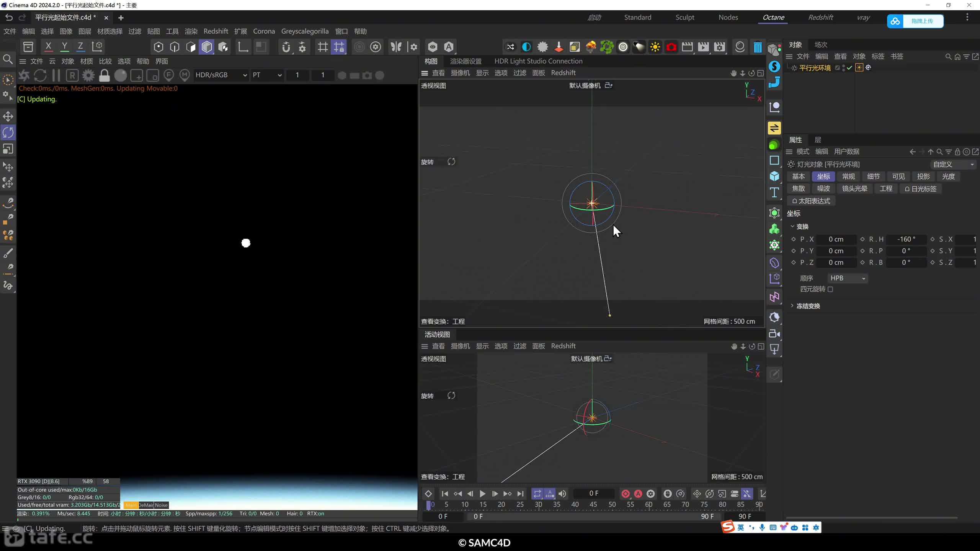The height and width of the screenshot is (551, 980).
Task: Click the blue trash can icon
Action: pos(757,47)
